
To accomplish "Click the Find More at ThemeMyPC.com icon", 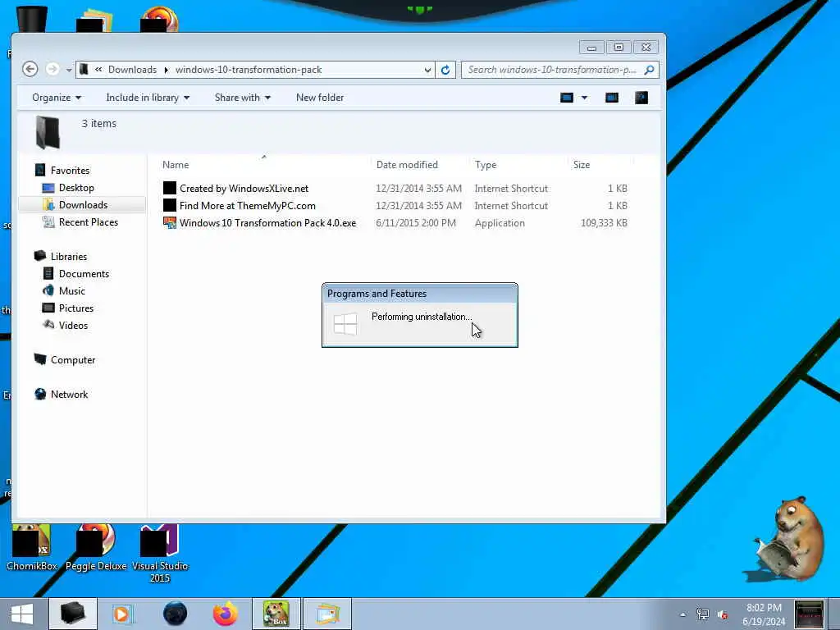I will 170,205.
